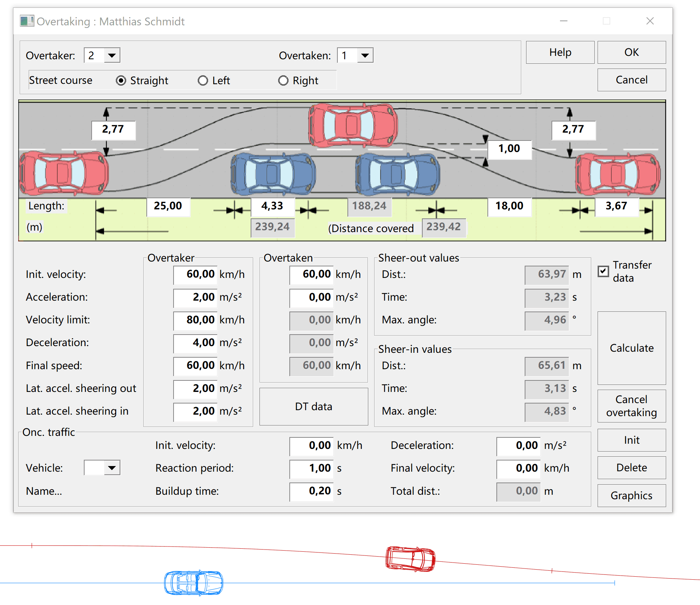Choose the Right street course radio button

pyautogui.click(x=283, y=80)
